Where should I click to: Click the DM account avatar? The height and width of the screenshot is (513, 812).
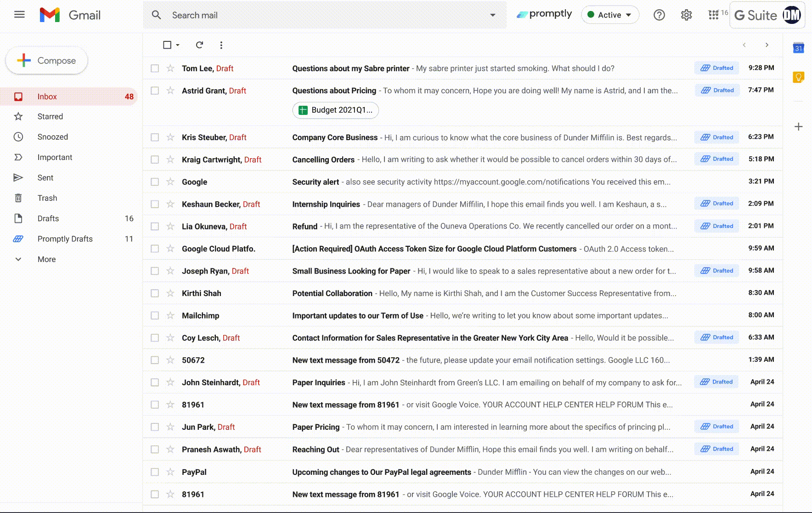click(792, 15)
